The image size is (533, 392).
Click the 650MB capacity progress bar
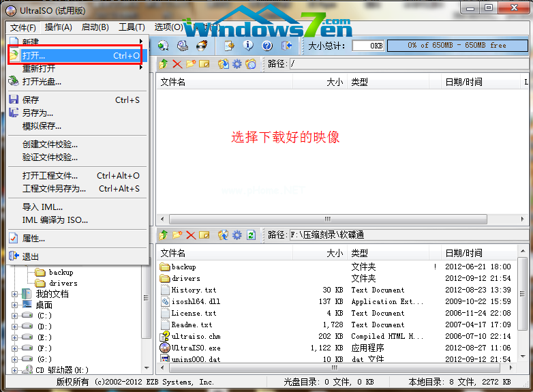tap(457, 46)
